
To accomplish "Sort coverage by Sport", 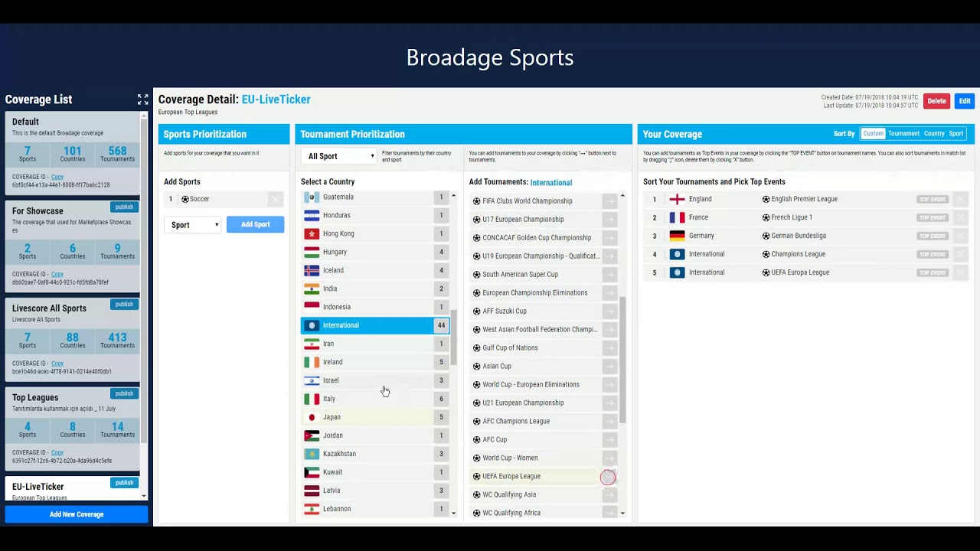I will pos(956,134).
